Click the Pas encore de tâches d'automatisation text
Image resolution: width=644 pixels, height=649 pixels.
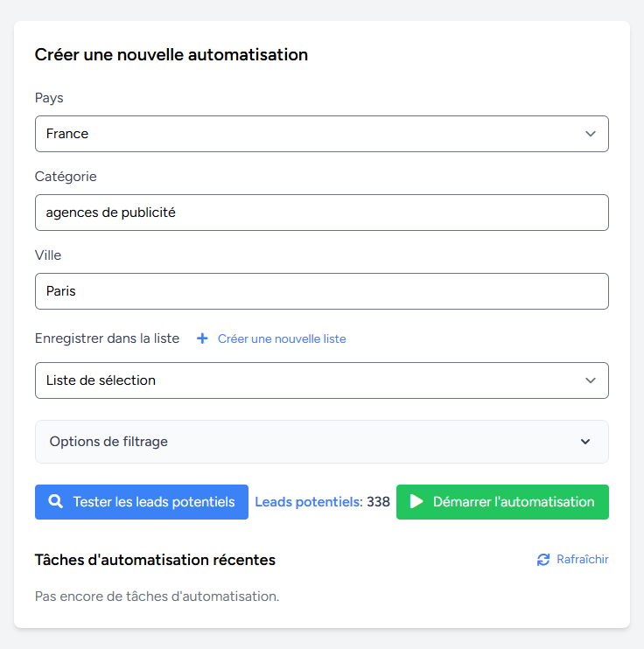[x=157, y=597]
